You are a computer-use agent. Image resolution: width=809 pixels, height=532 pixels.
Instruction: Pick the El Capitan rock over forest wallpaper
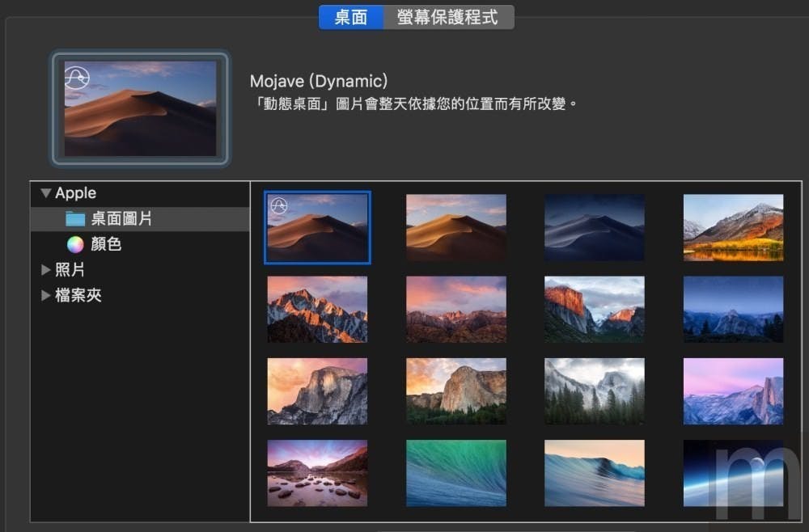tap(456, 391)
